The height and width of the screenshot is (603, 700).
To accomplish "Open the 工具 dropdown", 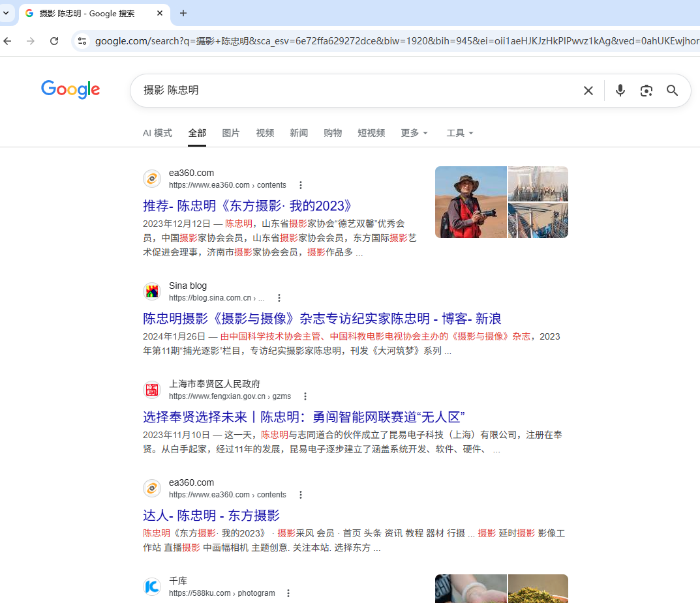I will tap(459, 133).
